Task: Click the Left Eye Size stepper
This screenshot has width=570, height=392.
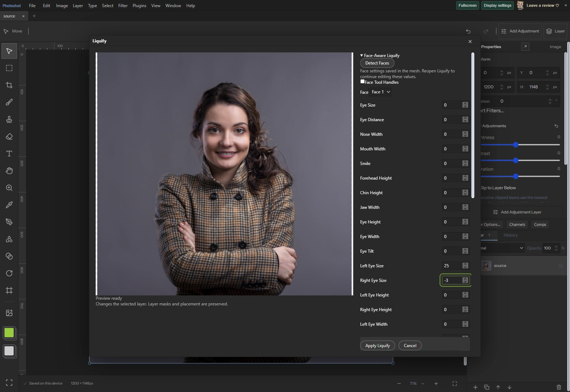Action: [x=465, y=266]
